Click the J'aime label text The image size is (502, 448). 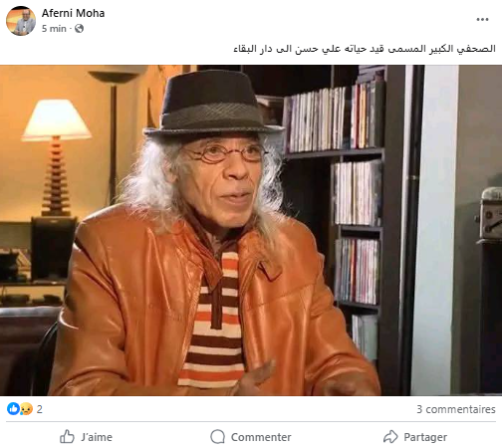[x=97, y=437]
